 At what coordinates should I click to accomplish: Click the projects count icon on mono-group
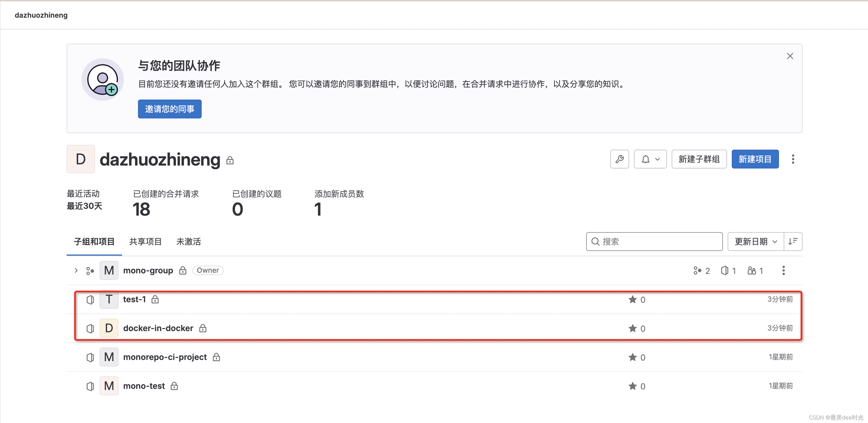click(x=724, y=270)
